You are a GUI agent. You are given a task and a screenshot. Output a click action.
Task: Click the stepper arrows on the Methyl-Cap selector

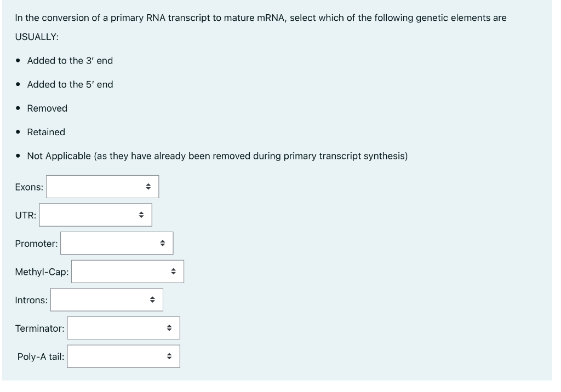174,271
